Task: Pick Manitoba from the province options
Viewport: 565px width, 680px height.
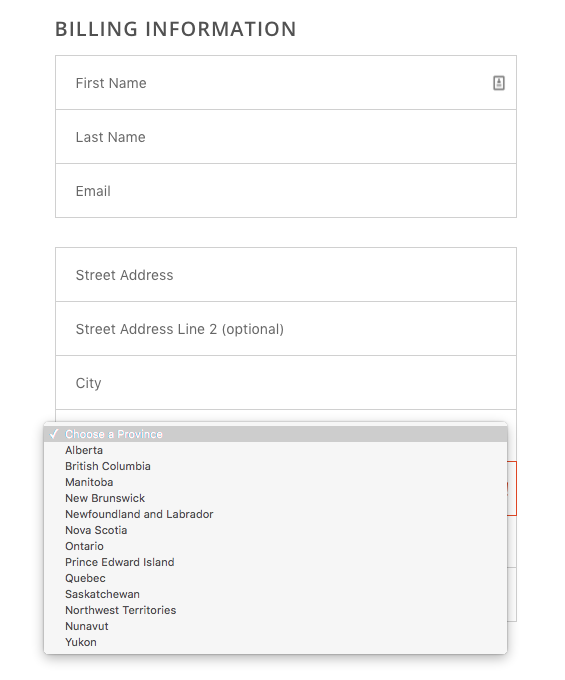Action: pos(275,482)
